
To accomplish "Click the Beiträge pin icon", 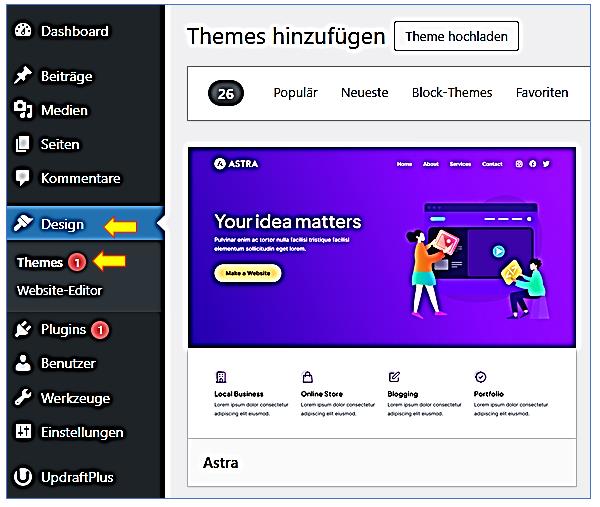I will [23, 76].
